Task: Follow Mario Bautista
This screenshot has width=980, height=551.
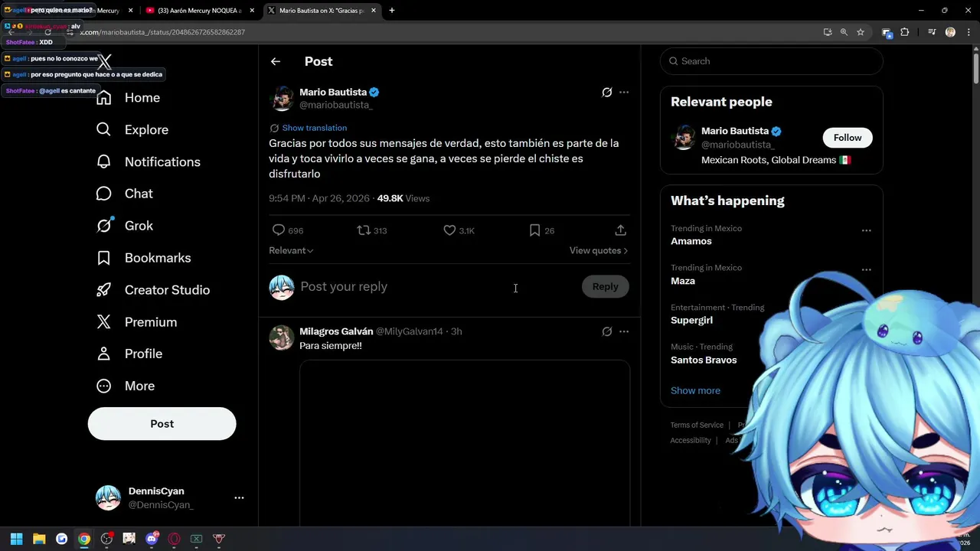Action: point(848,138)
